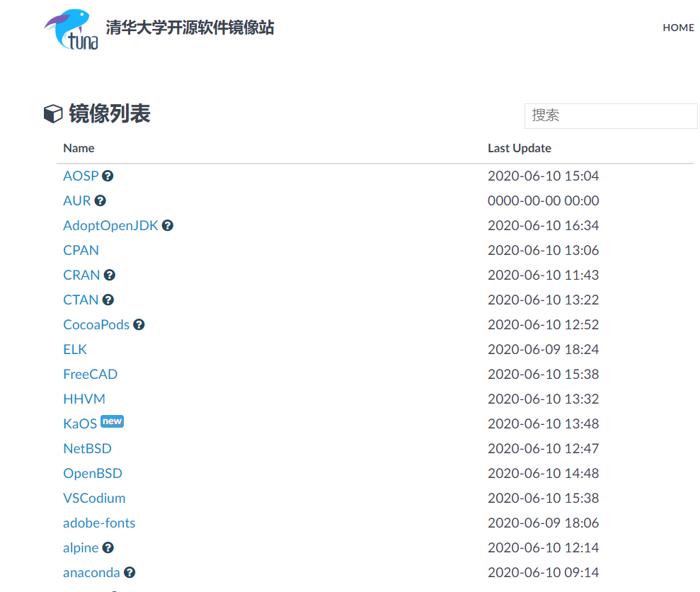Select AdoptOpenJDK timestamp 2020-06-10 16:34
Screen dimensions: 700x592
coord(544,226)
